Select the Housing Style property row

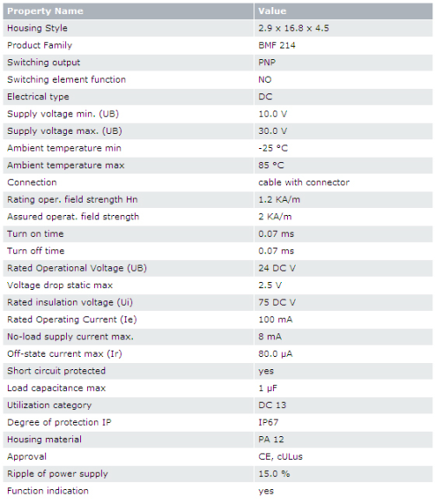click(217, 28)
